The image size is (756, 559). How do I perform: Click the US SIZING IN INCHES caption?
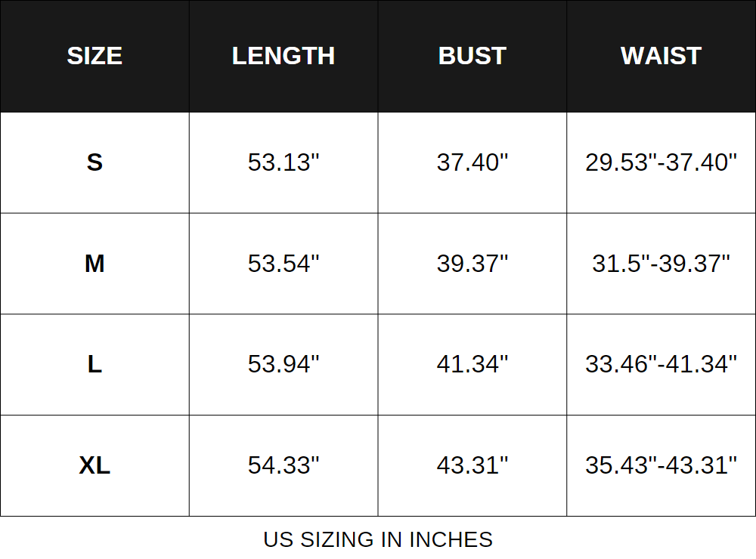pos(378,539)
